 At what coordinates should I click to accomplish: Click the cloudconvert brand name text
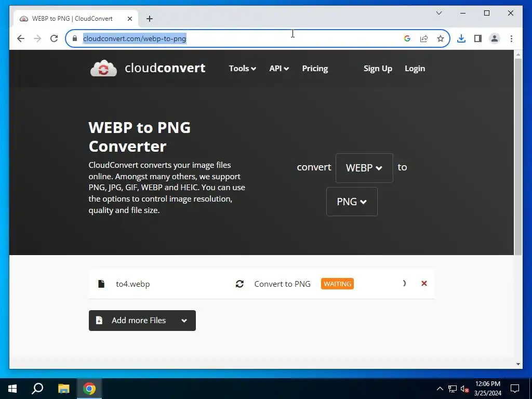coord(165,68)
